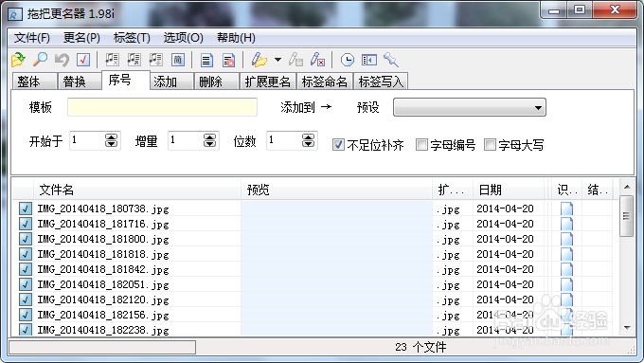Click the pen with red X icon
Viewport: 644px width, 363px height.
point(317,60)
